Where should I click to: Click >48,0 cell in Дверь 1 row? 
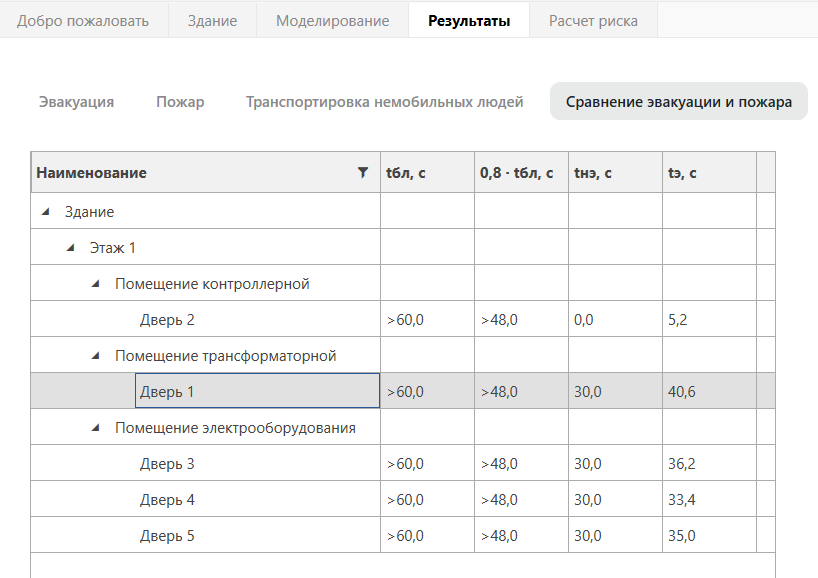click(x=521, y=392)
